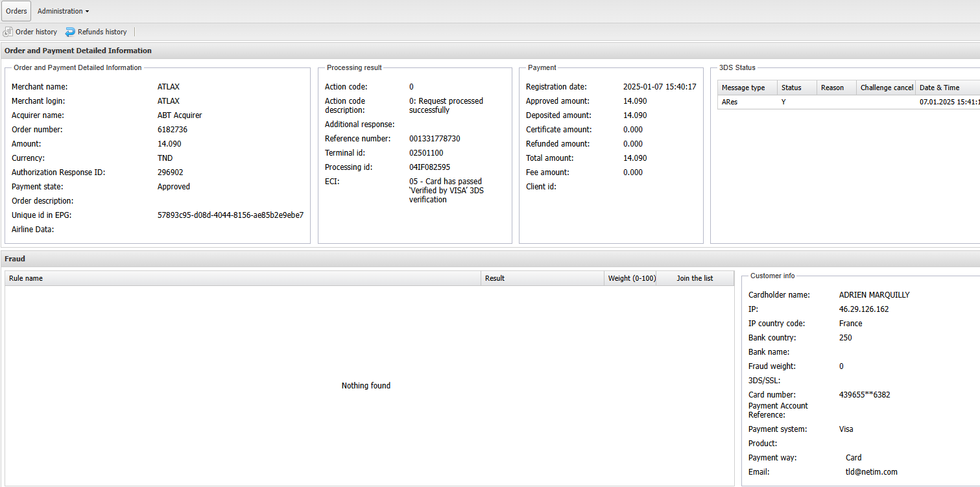The image size is (980, 487).
Task: Sort 3DS table by Message type
Action: (747, 88)
